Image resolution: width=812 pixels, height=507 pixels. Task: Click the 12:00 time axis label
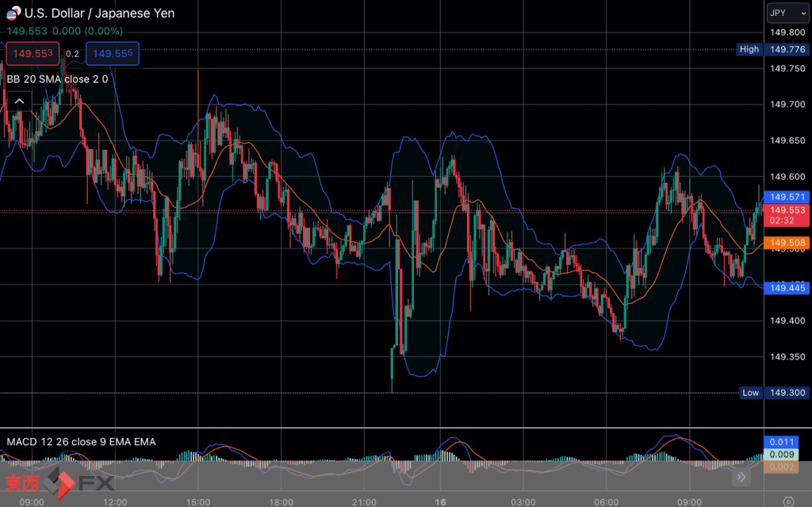click(x=115, y=501)
